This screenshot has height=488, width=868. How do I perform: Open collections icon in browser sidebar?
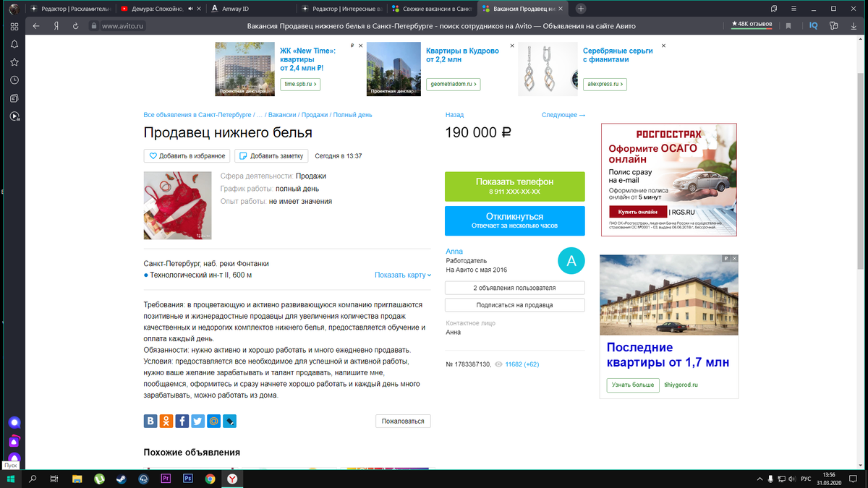[x=14, y=98]
